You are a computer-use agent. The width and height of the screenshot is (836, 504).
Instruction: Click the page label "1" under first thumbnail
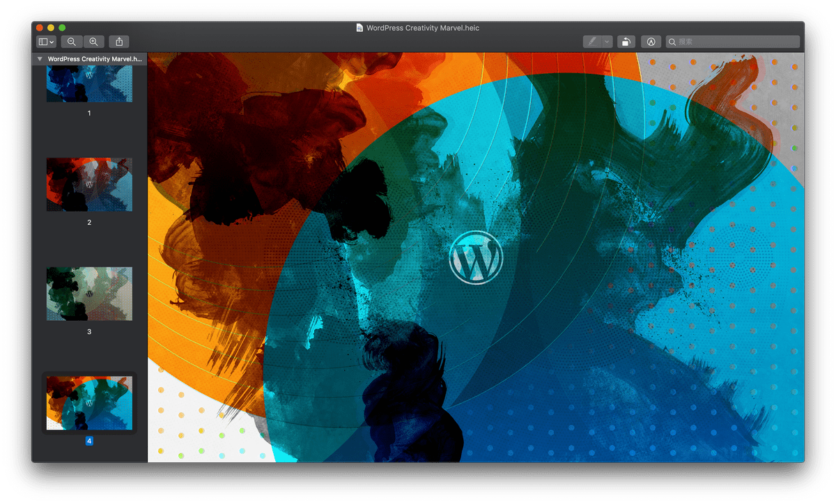(89, 113)
